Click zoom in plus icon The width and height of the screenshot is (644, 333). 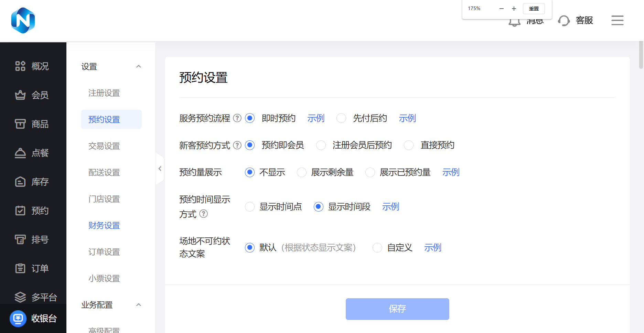click(x=514, y=9)
